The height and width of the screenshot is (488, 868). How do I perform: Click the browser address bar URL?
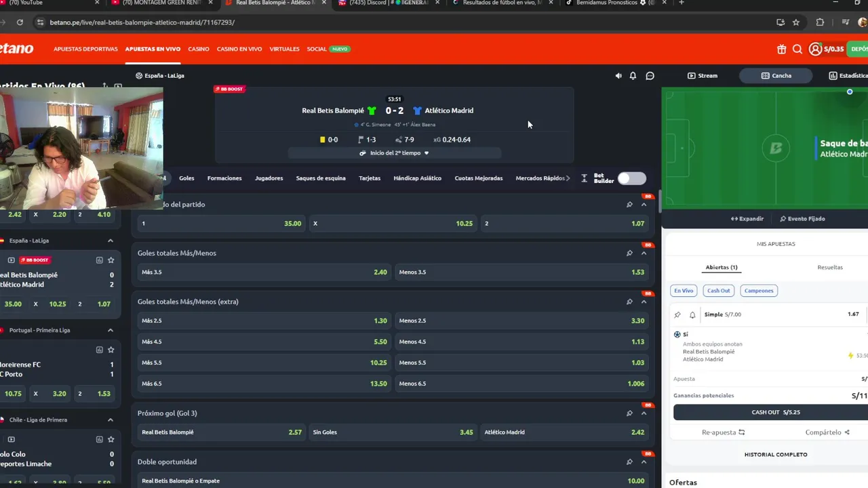point(142,22)
